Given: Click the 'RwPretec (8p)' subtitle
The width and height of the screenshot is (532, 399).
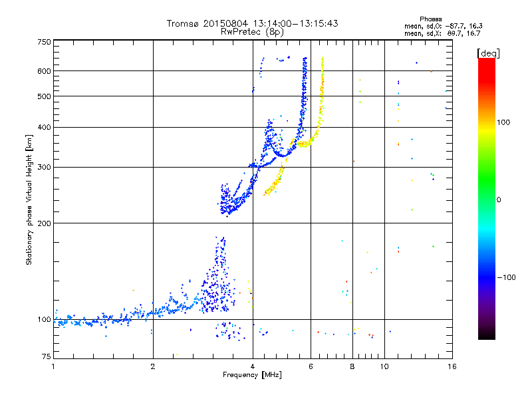Looking at the screenshot, I should coord(252,32).
